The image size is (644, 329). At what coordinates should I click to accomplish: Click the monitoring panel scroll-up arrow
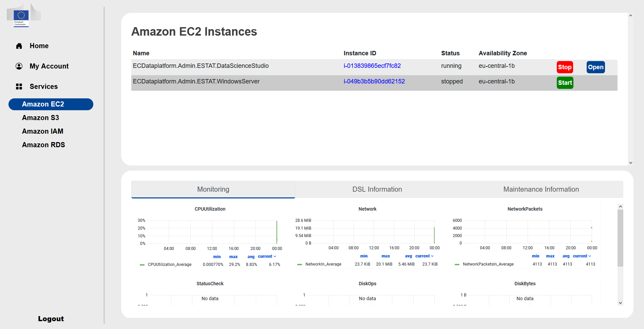(620, 207)
